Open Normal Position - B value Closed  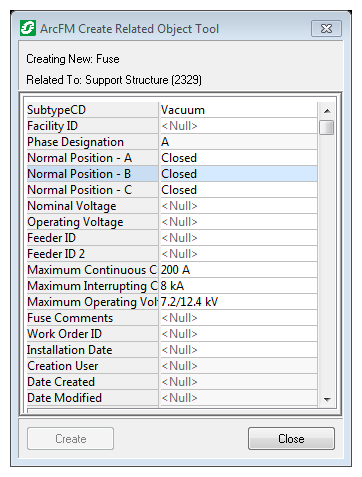tap(239, 174)
